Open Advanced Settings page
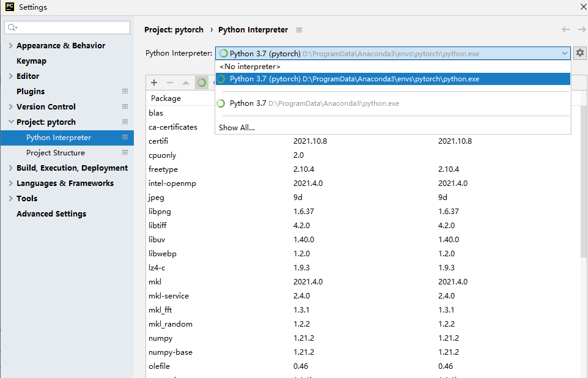The image size is (588, 378). click(51, 213)
